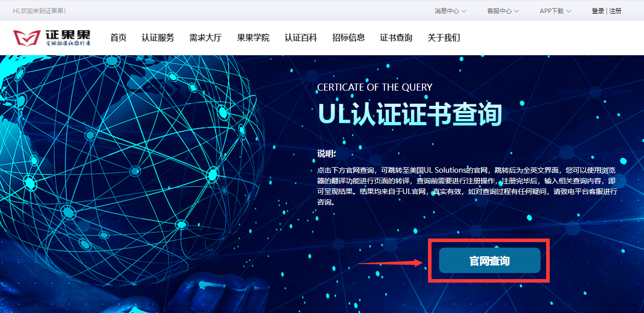
Task: Click the APP下载 text label
Action: pos(551,11)
